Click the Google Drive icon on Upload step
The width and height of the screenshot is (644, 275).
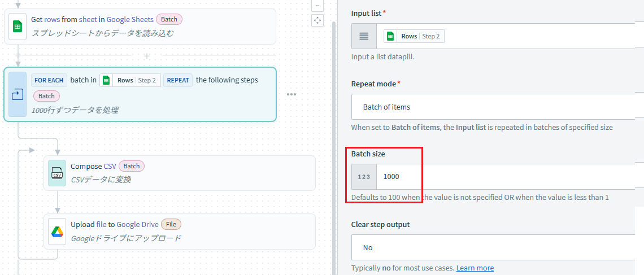(57, 232)
